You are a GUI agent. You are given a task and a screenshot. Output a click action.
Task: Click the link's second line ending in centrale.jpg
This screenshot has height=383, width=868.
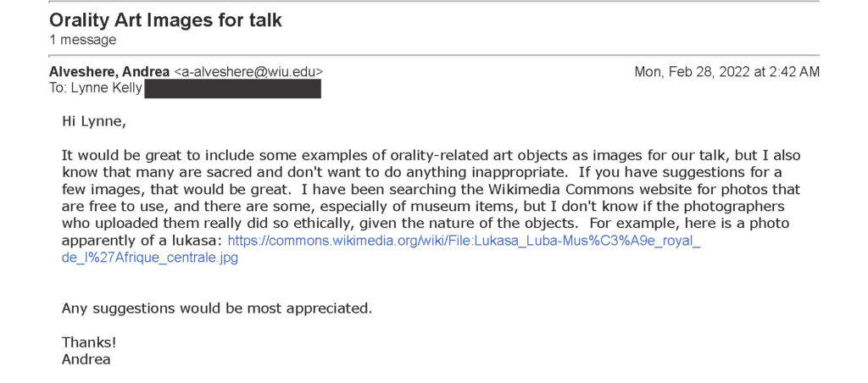149,258
